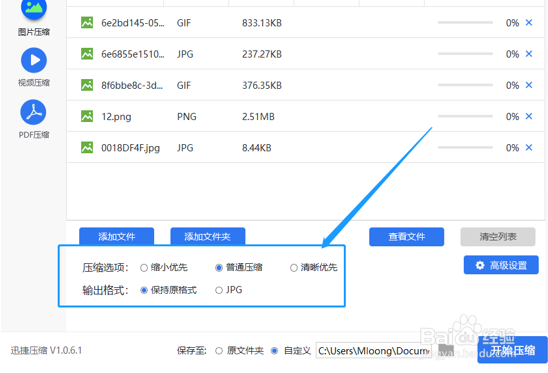The image size is (548, 373).
Task: Click progress bar of 12.png row
Action: [x=465, y=116]
